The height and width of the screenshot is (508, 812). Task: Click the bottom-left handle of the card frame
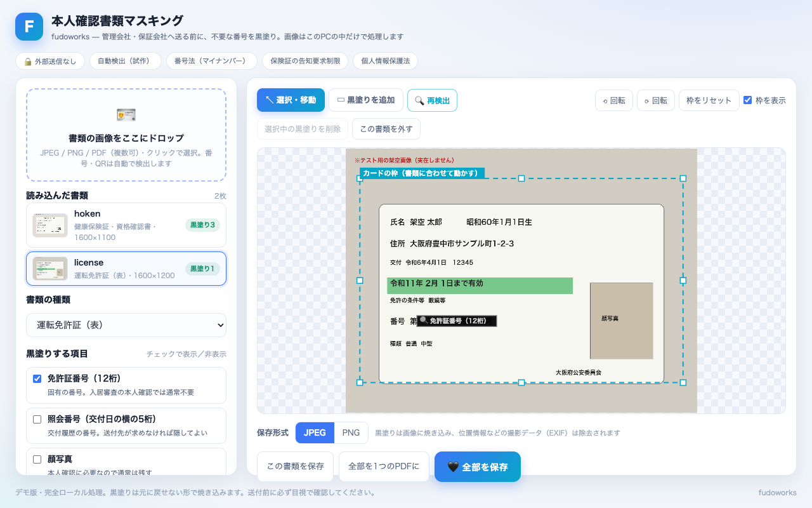(x=360, y=382)
